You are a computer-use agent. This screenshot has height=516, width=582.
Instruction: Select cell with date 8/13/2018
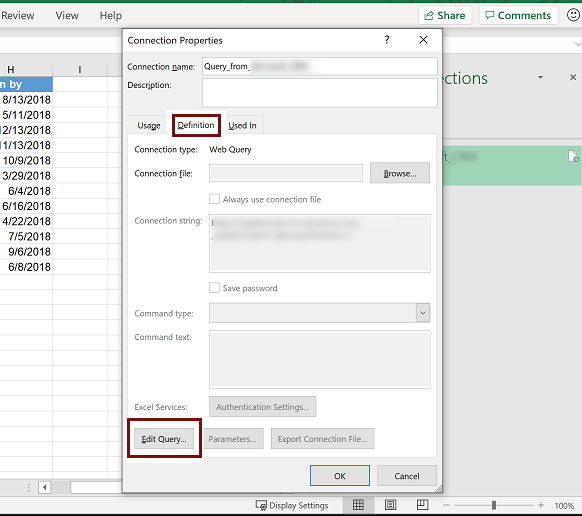[x=26, y=99]
